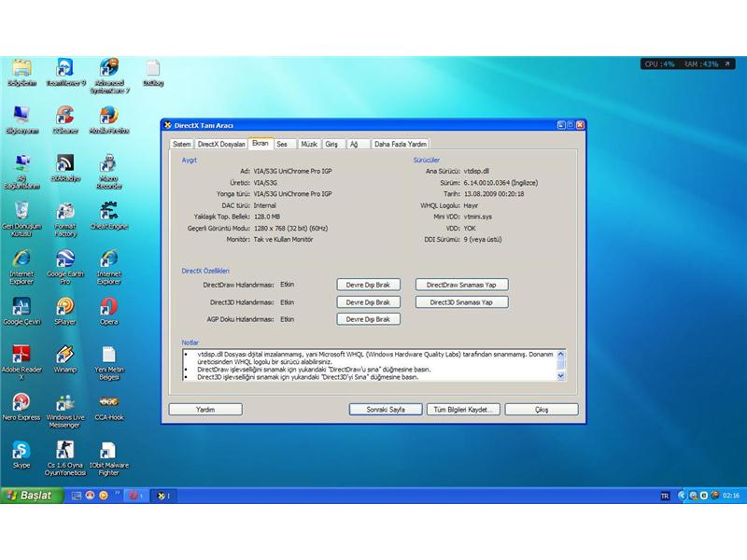
Task: Click the 1280 x 768 display mode value
Action: [x=290, y=228]
